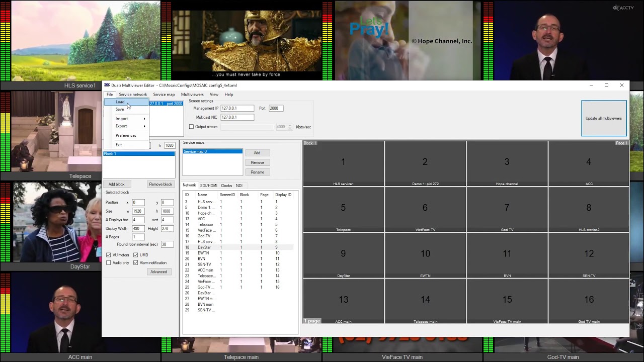This screenshot has width=644, height=362.
Task: Choose Exit in the File menu
Action: [x=126, y=145]
